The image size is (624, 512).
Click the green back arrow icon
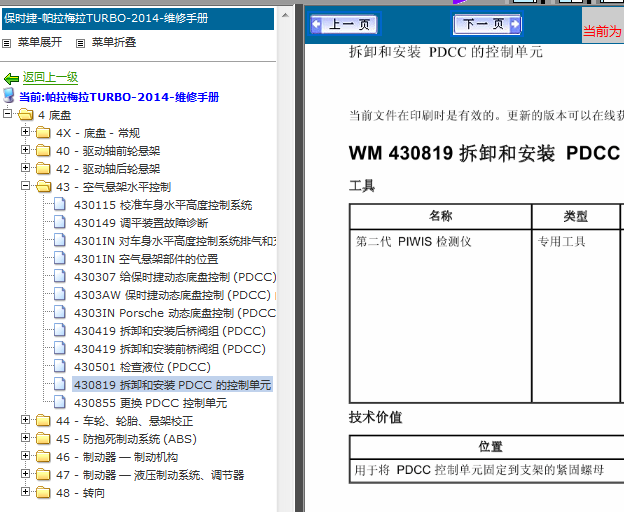(x=12, y=78)
